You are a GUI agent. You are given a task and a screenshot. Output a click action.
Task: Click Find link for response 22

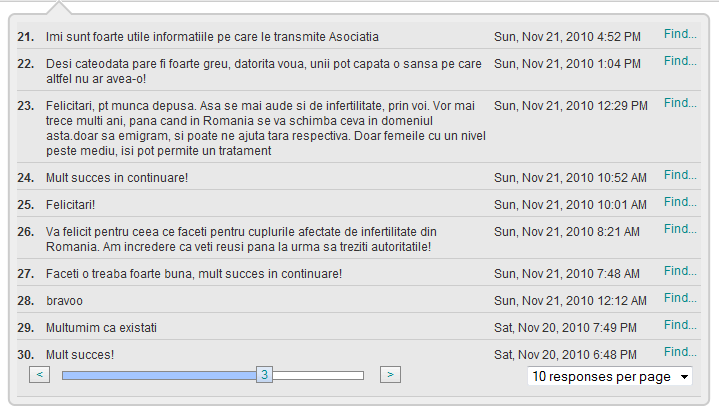tap(680, 61)
